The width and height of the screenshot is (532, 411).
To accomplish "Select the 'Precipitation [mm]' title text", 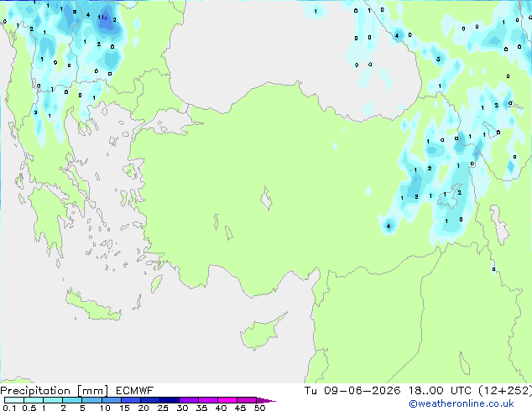I will [x=55, y=391].
